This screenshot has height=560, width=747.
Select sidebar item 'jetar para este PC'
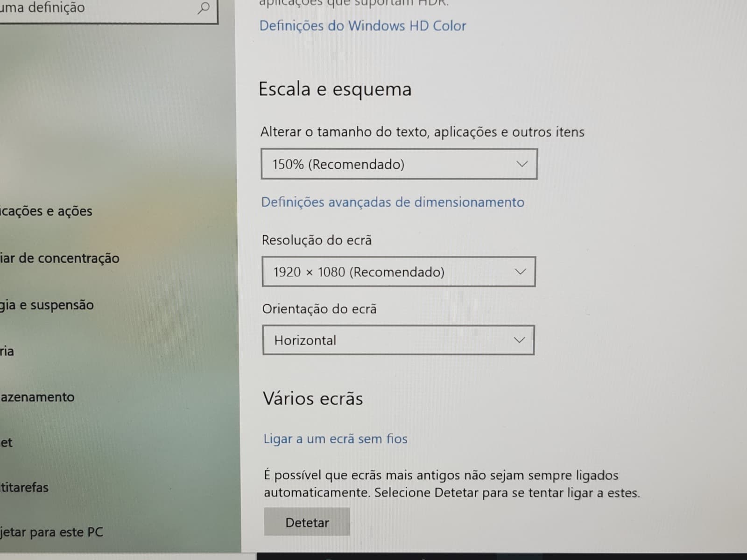51,532
